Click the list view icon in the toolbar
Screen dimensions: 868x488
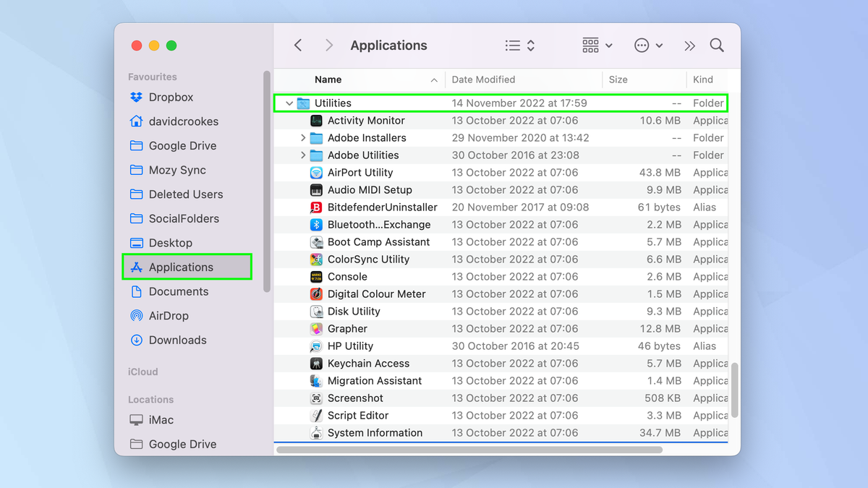point(514,45)
